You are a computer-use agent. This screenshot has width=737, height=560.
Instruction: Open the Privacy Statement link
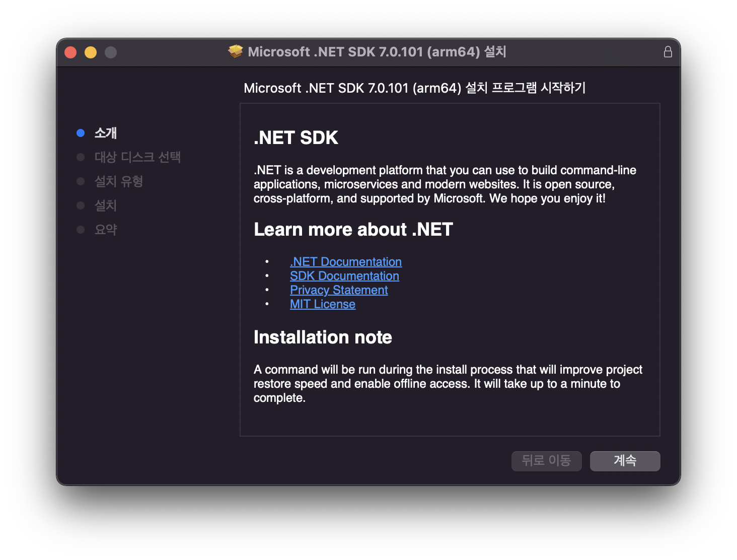[339, 290]
